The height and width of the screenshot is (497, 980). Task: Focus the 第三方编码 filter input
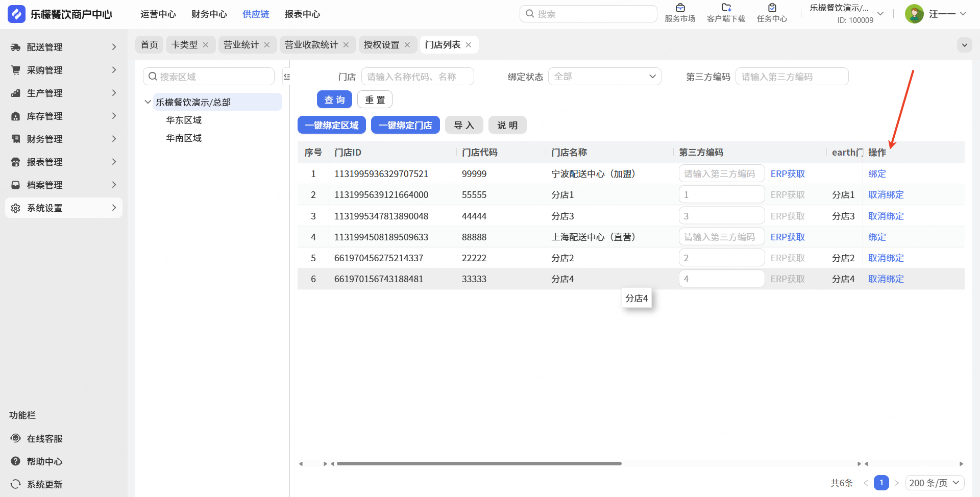coord(792,77)
